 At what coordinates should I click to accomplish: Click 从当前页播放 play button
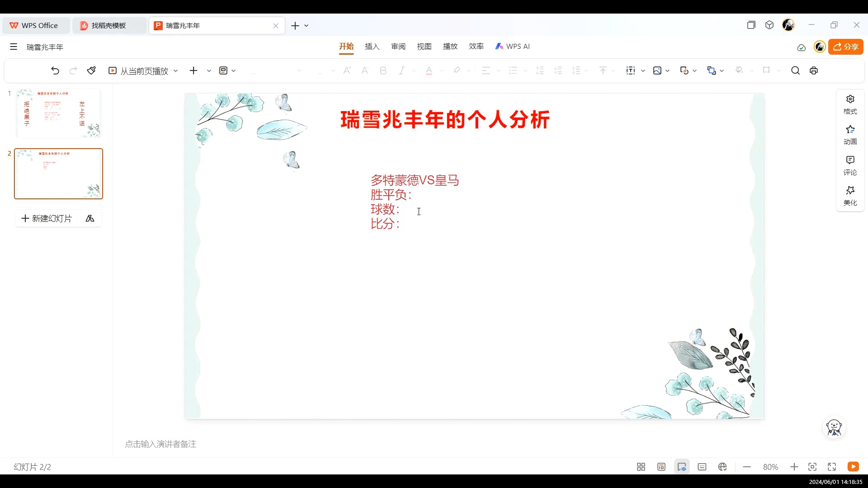click(x=138, y=71)
